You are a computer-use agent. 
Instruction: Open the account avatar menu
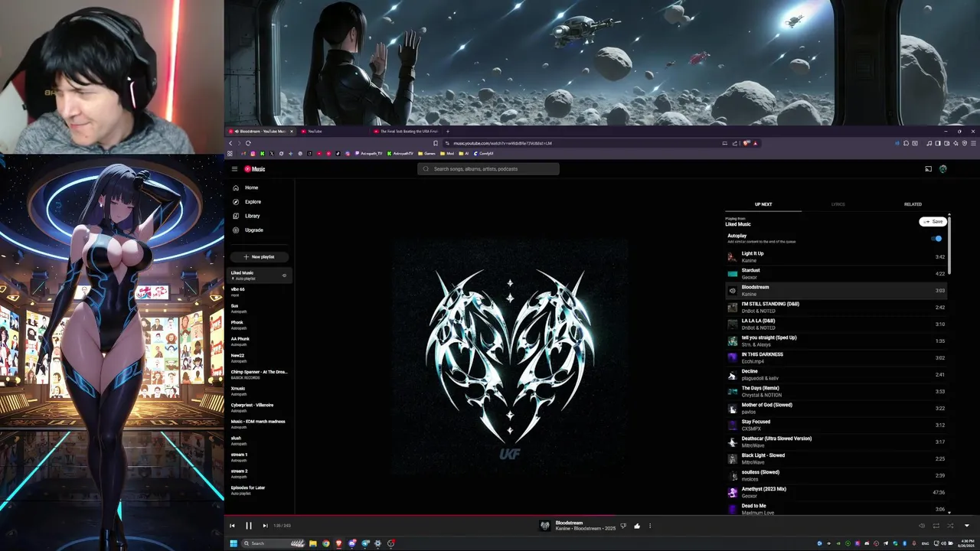click(x=943, y=169)
